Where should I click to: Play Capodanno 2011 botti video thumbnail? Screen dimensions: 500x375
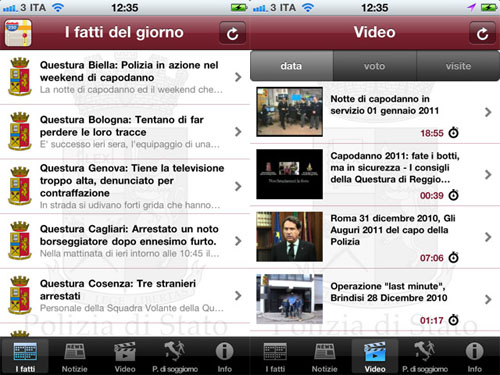[289, 174]
